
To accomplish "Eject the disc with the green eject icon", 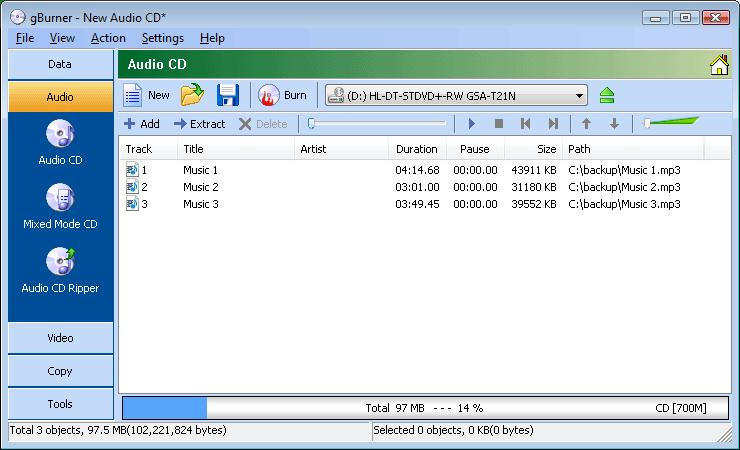I will pyautogui.click(x=607, y=95).
